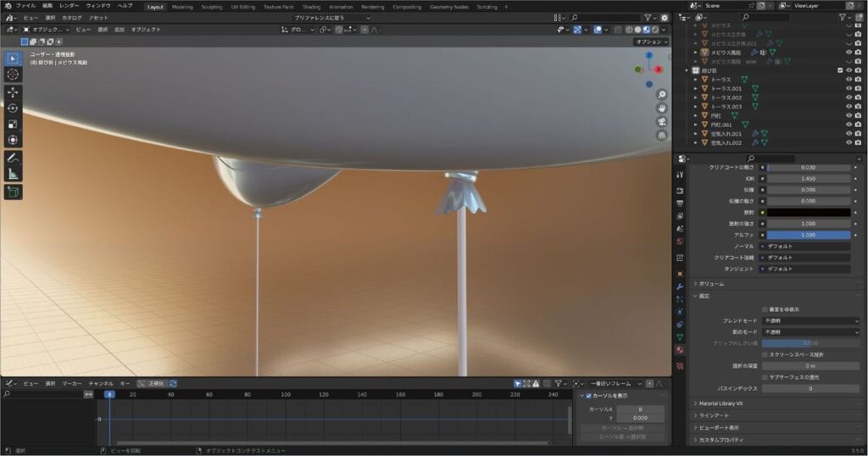Open ブレンドモード dropdown
This screenshot has width=868, height=456.
811,321
